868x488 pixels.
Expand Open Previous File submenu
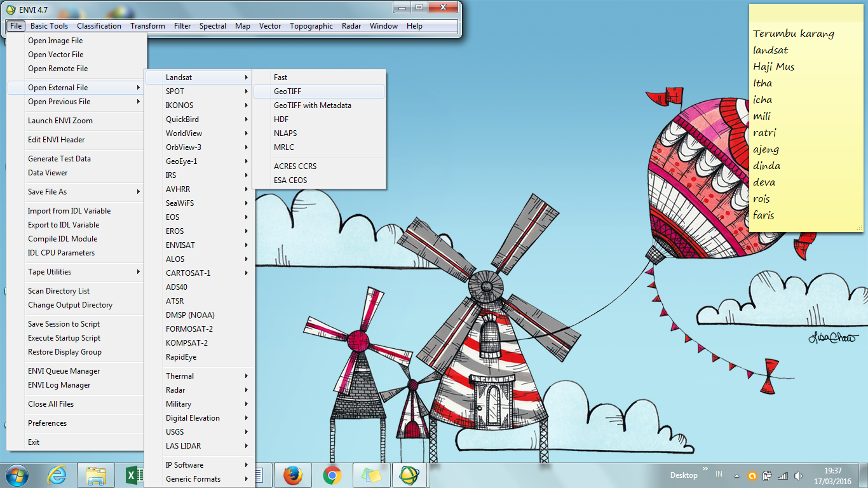77,102
